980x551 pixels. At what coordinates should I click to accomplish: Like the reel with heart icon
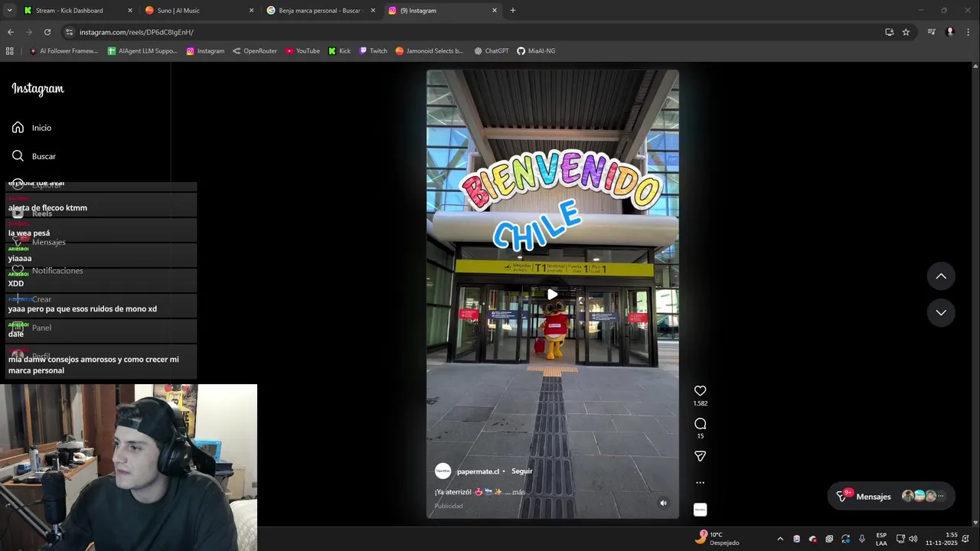[x=700, y=391]
